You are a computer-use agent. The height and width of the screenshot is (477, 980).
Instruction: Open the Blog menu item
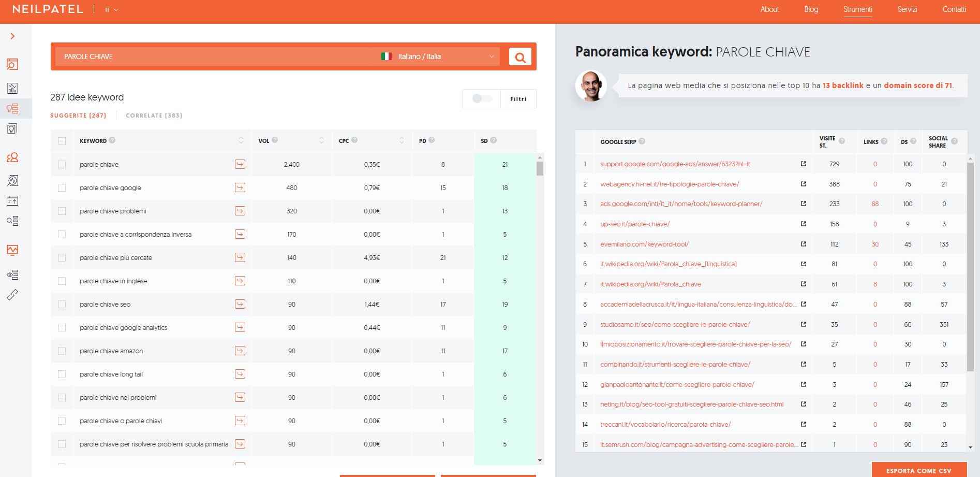[x=811, y=9]
